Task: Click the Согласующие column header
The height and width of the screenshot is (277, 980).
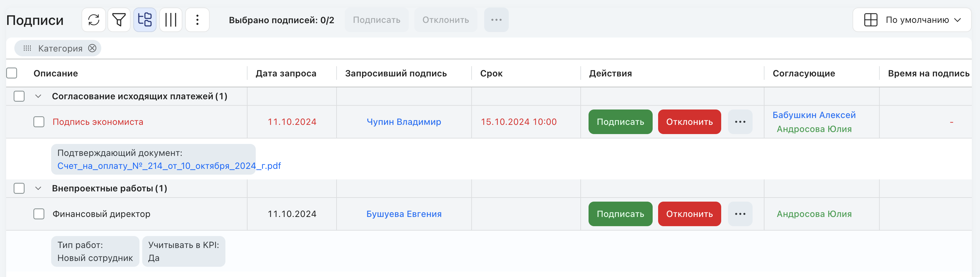Action: (803, 73)
